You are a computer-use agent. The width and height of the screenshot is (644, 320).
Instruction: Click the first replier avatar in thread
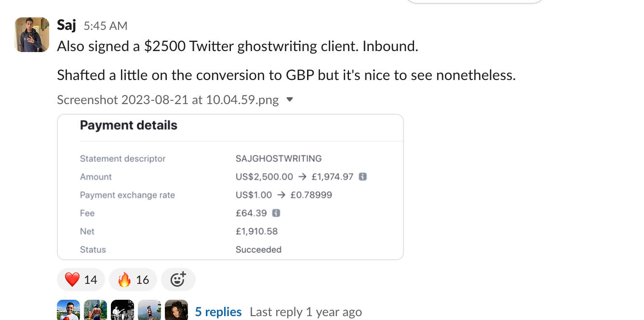(68, 311)
